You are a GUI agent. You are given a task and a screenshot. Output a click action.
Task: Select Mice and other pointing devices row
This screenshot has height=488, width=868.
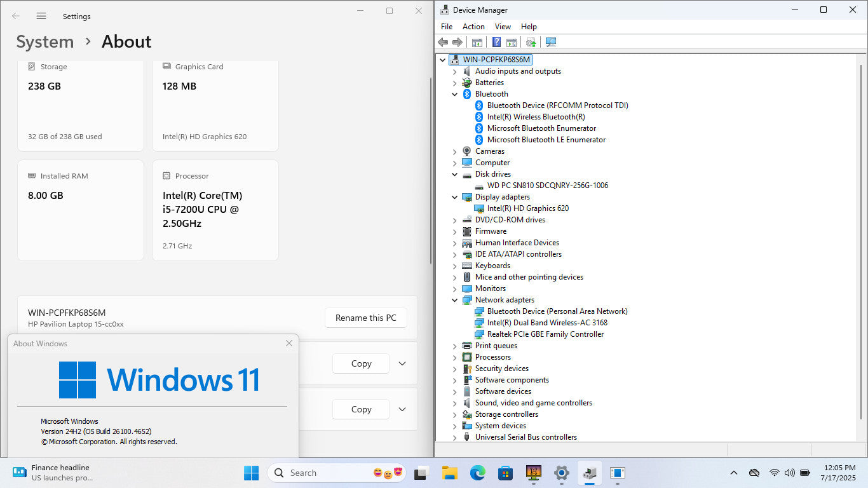click(529, 277)
